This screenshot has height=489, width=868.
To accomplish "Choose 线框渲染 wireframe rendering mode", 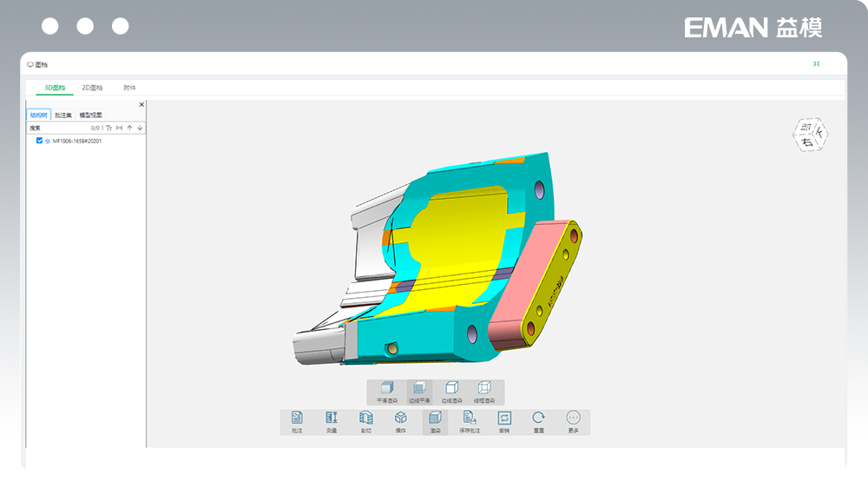I will 484,392.
